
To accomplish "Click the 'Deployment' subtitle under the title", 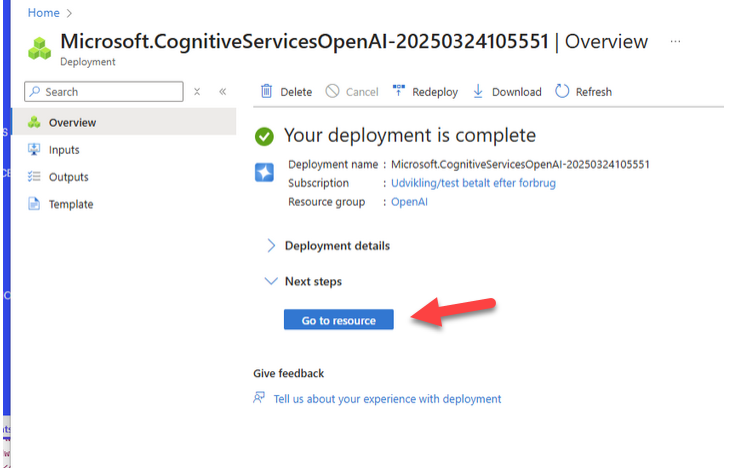I will tap(88, 62).
